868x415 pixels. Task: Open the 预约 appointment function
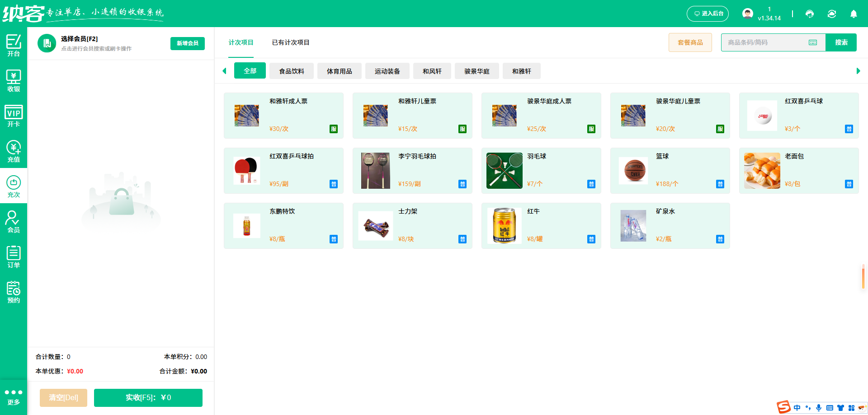tap(13, 291)
